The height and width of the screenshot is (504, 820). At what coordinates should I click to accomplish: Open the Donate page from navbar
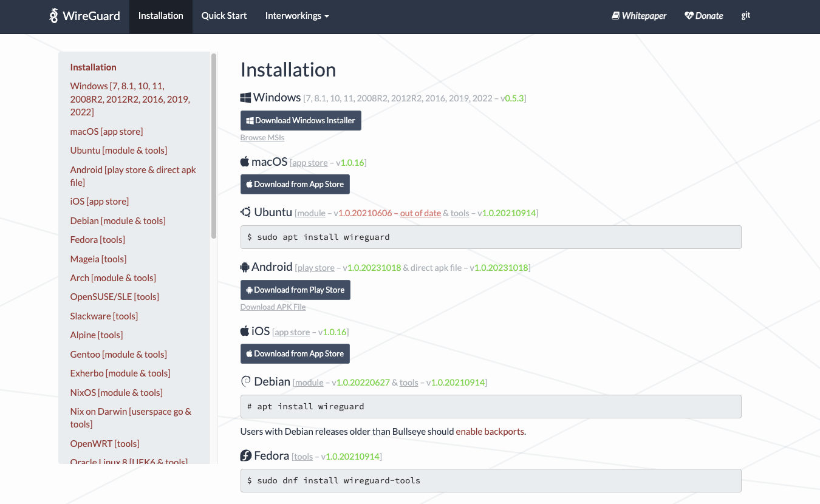[704, 16]
